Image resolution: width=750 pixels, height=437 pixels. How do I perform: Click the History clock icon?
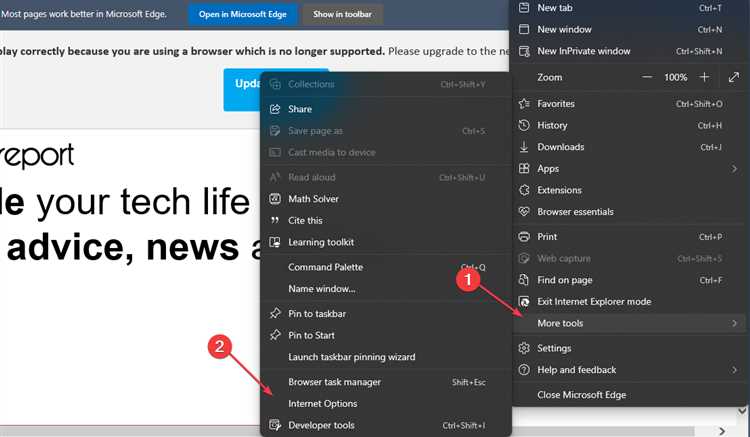[x=523, y=125]
